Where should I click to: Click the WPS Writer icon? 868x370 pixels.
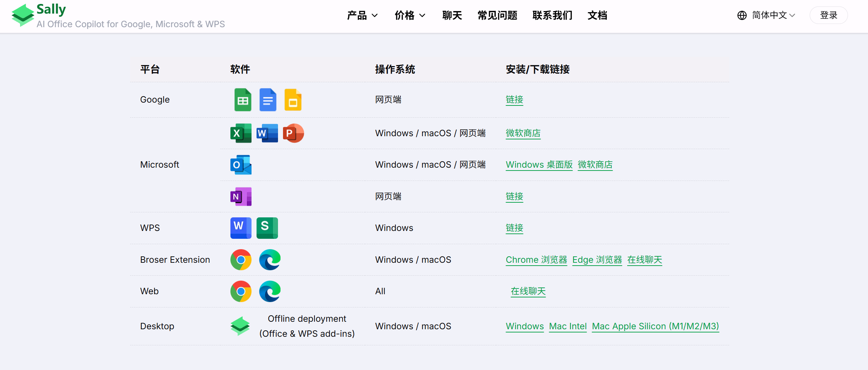click(x=241, y=228)
